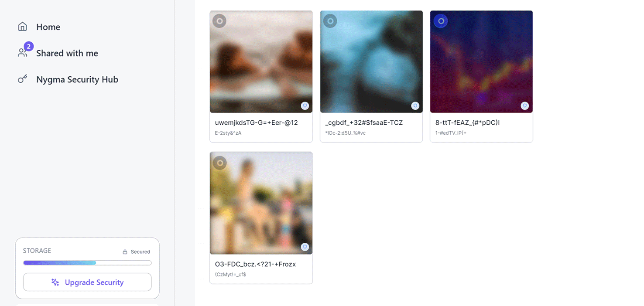Image resolution: width=644 pixels, height=306 pixels.
Task: Select the uwemjkdsTG-G=+Eer-@12 file via its circle
Action: click(219, 21)
